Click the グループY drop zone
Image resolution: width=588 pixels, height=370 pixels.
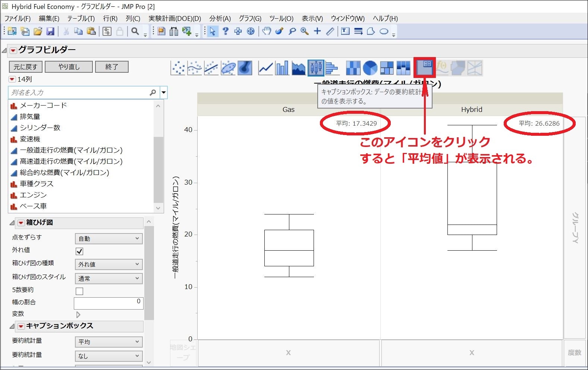[575, 228]
